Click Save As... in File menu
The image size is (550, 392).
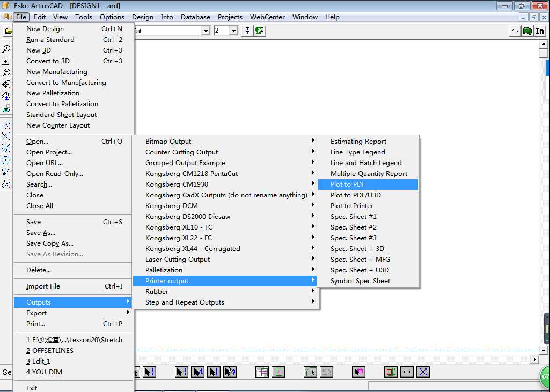pyautogui.click(x=41, y=232)
